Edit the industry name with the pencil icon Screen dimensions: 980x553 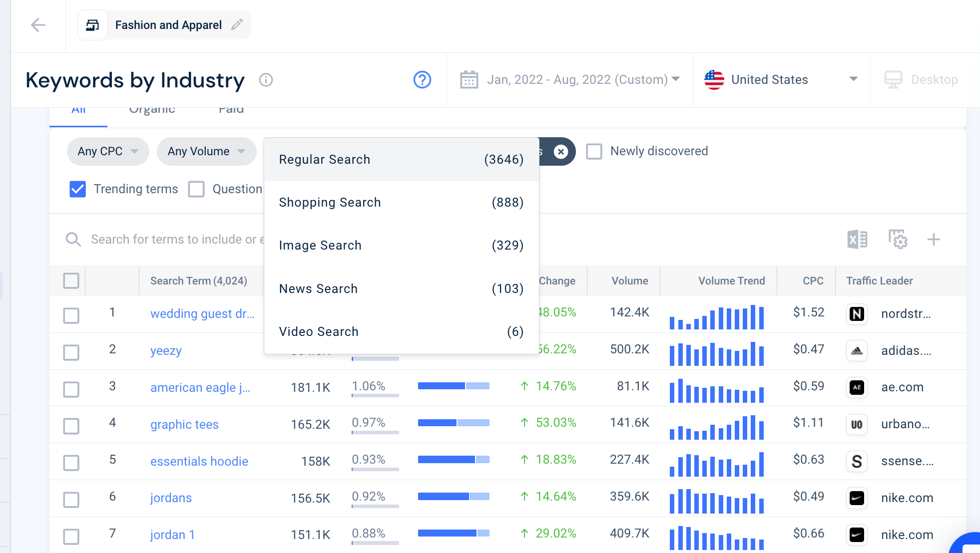237,24
